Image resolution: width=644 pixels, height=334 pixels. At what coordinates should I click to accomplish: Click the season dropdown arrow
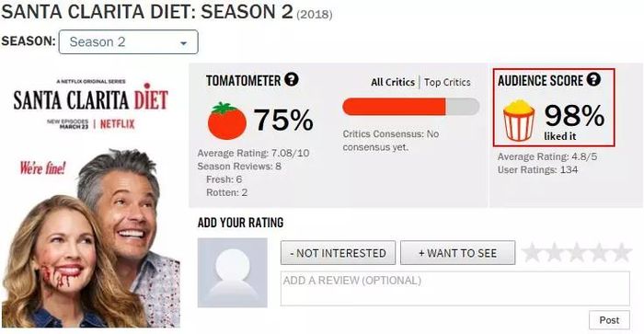(x=184, y=43)
